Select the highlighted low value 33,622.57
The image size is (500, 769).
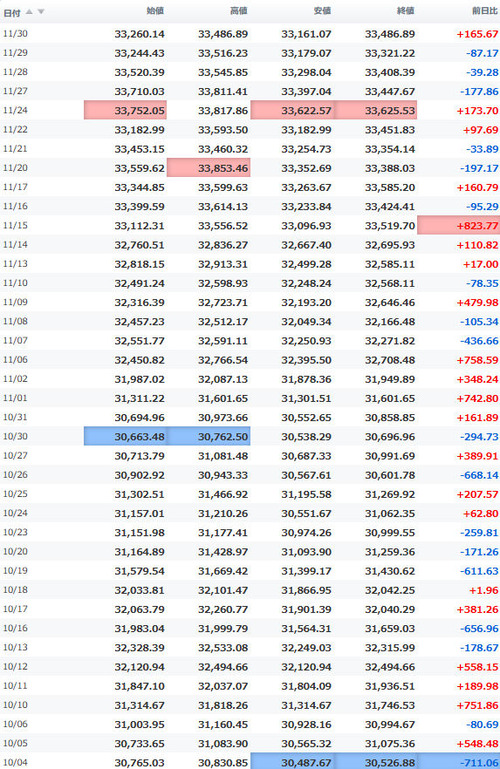pos(292,110)
